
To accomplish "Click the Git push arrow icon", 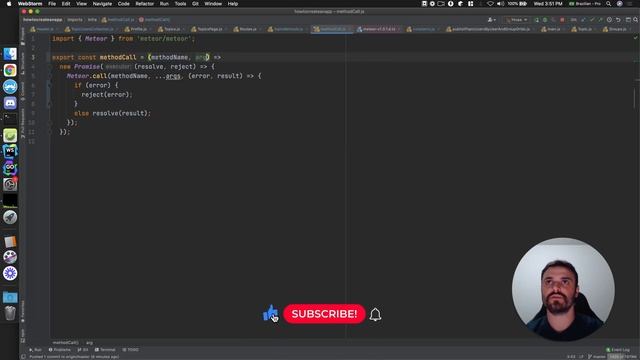I will [600, 20].
